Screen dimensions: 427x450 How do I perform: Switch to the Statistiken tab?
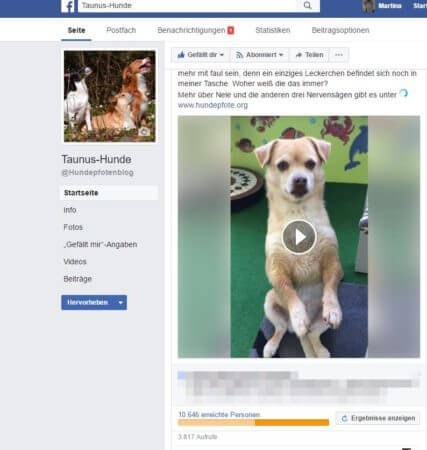click(x=273, y=30)
